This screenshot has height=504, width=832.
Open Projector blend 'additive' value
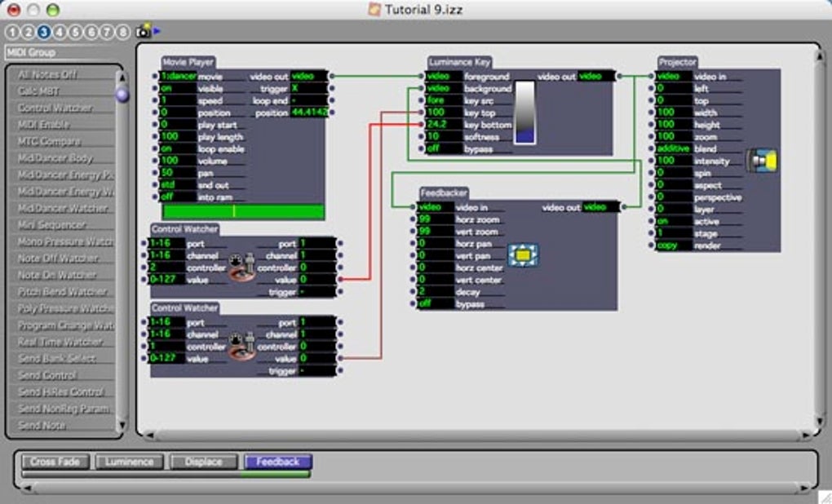click(x=675, y=148)
